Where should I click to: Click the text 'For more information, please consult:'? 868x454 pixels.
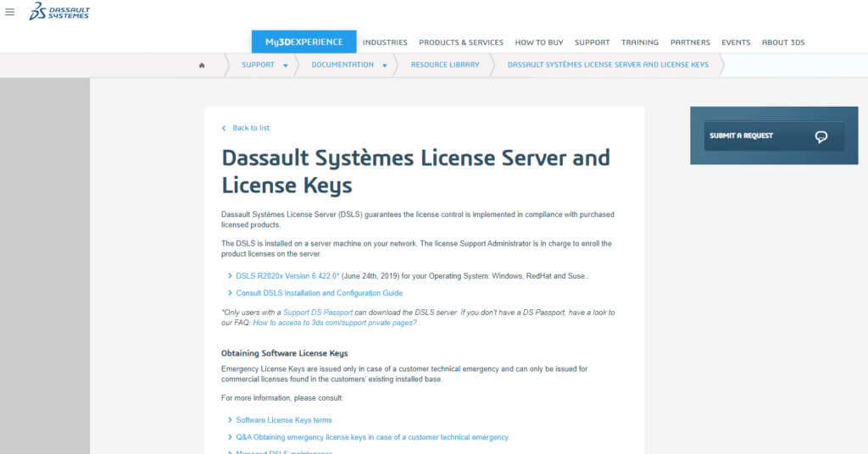click(x=282, y=398)
